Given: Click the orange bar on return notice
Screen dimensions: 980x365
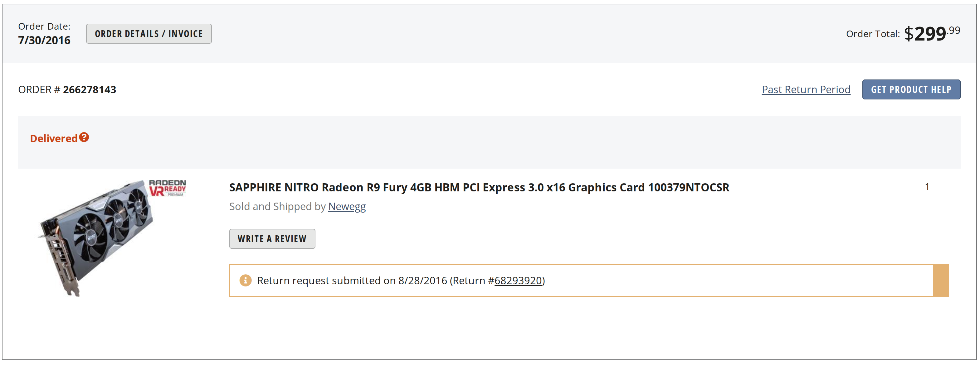Looking at the screenshot, I should pyautogui.click(x=941, y=281).
